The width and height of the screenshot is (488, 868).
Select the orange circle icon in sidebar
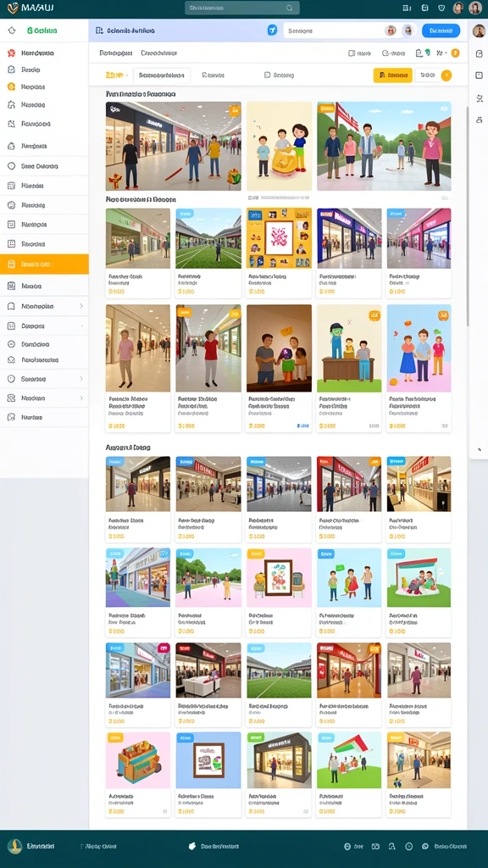(11, 86)
